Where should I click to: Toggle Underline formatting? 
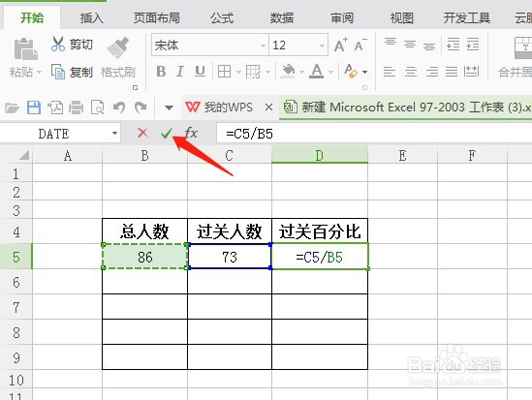(x=200, y=72)
